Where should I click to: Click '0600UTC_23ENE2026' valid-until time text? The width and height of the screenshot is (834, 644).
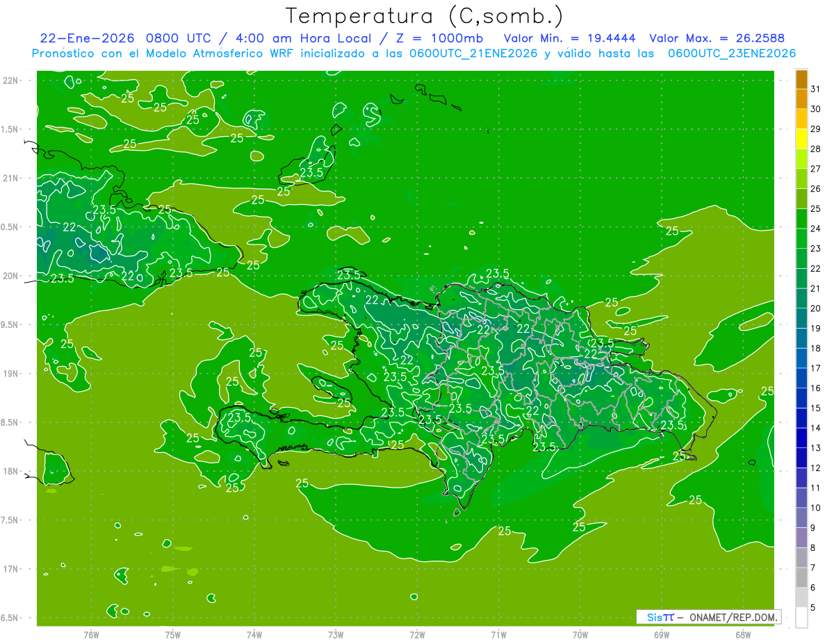pos(731,53)
